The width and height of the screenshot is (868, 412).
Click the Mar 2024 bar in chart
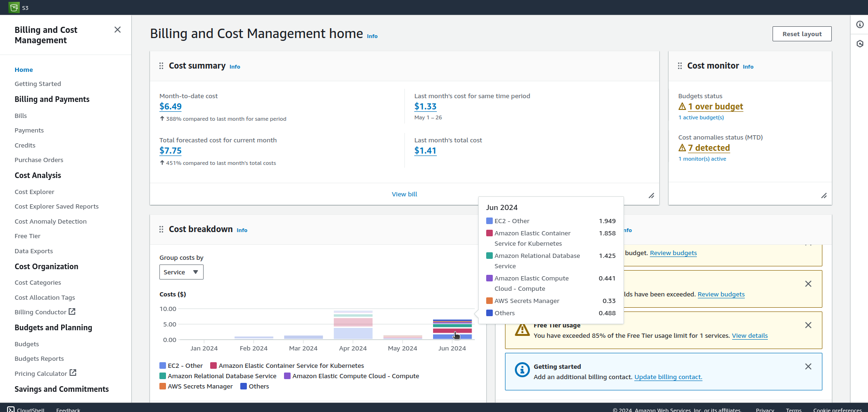[303, 337]
